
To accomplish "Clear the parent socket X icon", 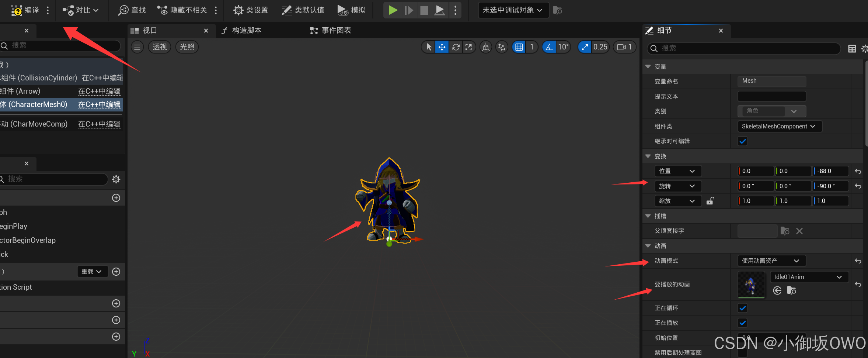I will coord(799,231).
